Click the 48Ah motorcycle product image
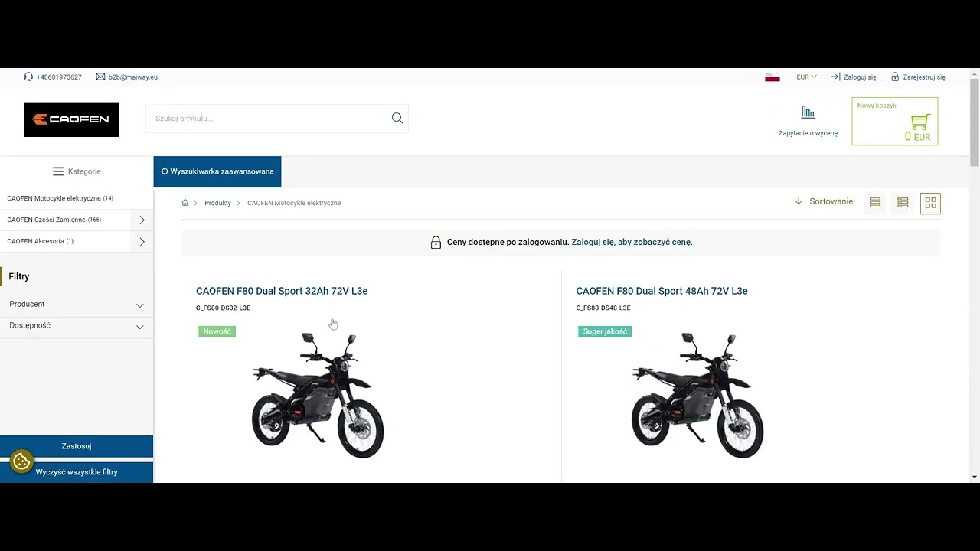Screen dimensions: 980x551 pyautogui.click(x=697, y=395)
